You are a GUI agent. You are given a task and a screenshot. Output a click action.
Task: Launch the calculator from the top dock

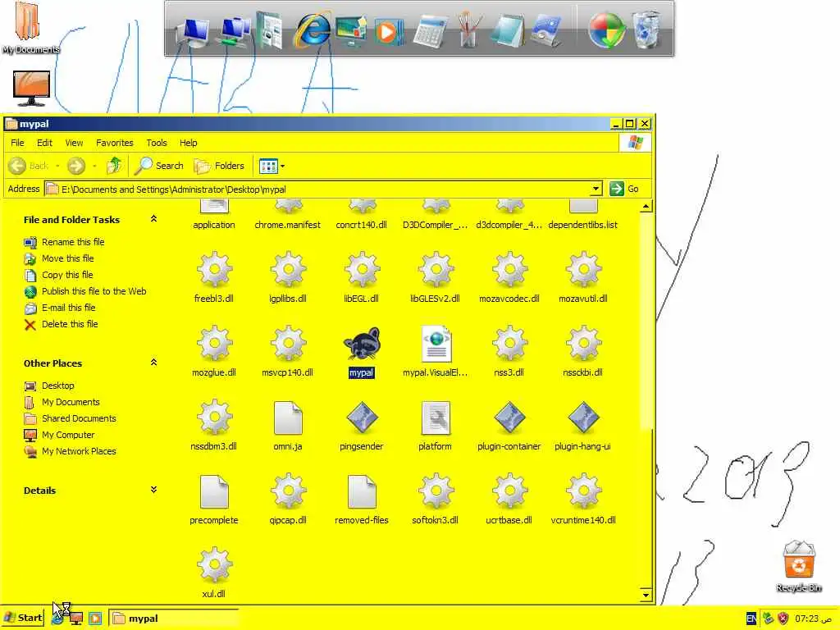430,31
